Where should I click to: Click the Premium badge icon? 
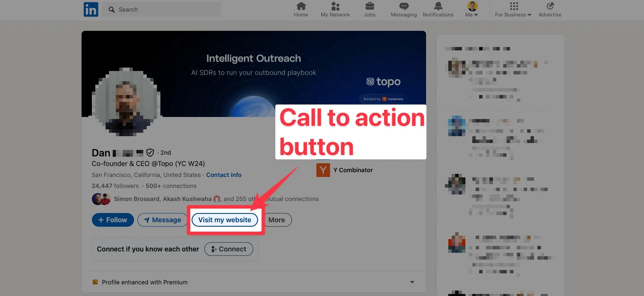[x=95, y=282]
